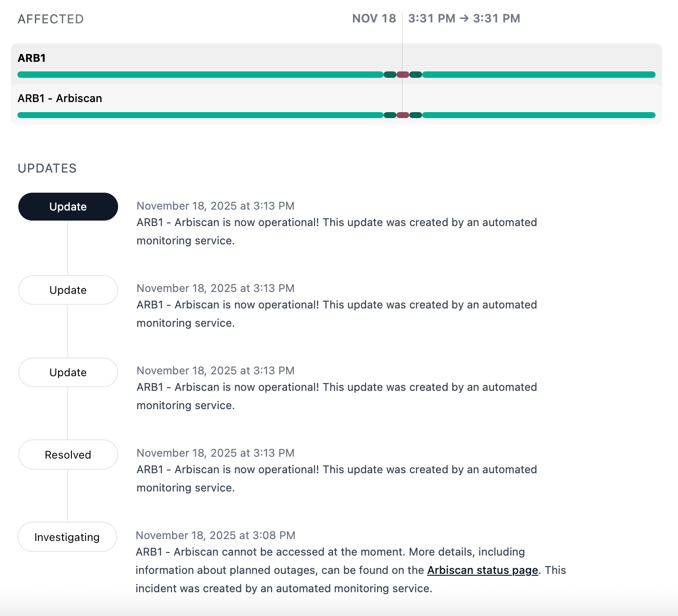Click dark green segment left of red in Arbiscan bar

[390, 115]
